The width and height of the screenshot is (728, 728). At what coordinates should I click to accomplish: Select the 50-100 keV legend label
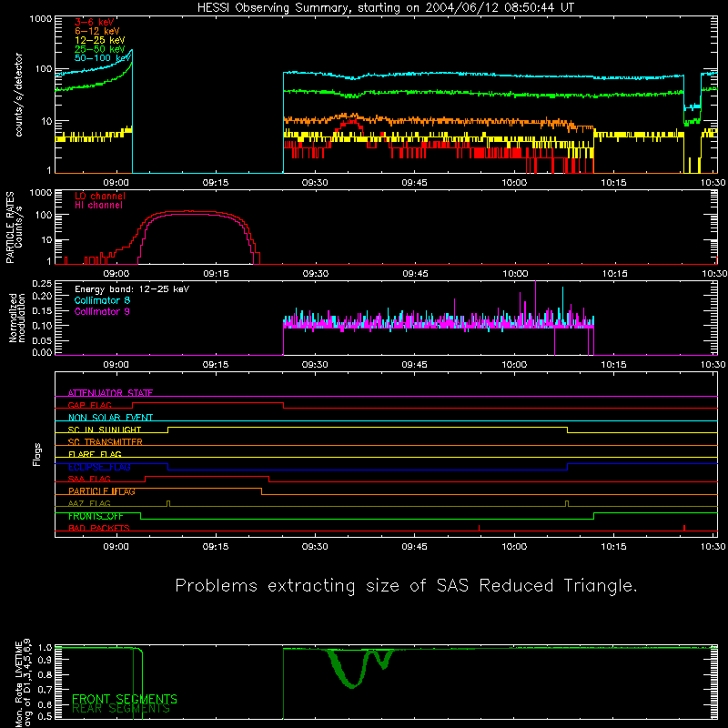102,57
